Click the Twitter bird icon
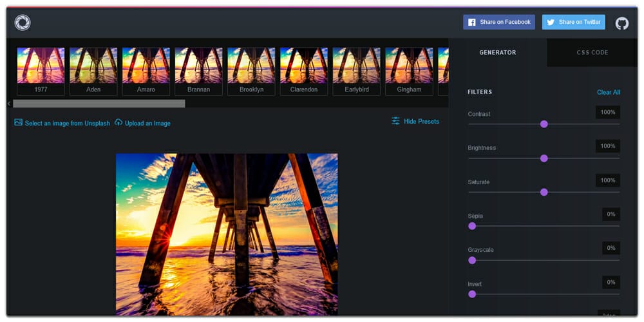644x322 pixels. pos(551,22)
